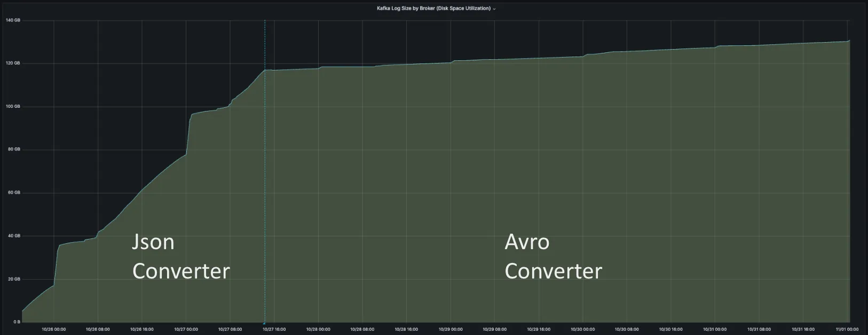Screen dimensions: 868x335
Task: Click the 80 GB y-axis label
Action: click(x=14, y=149)
